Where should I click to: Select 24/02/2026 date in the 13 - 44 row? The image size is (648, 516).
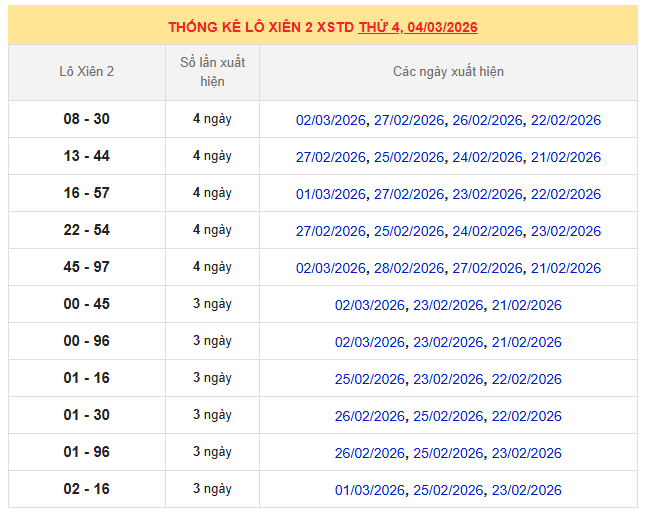[487, 157]
